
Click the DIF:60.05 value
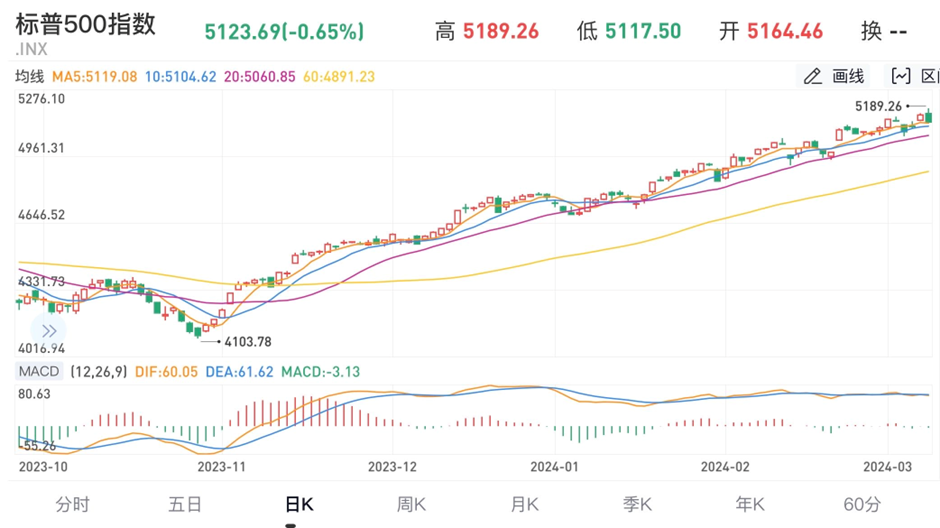click(x=166, y=372)
